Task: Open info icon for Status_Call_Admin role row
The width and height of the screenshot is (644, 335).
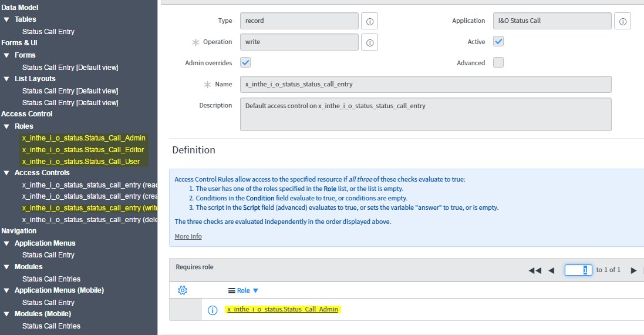Action: (213, 310)
